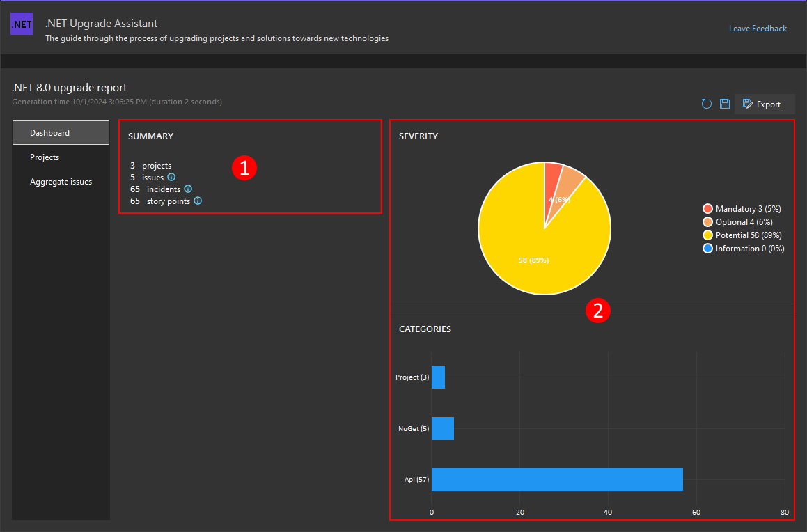Select the Dashboard sidebar item
Screen dimensions: 807x532
click(49, 132)
